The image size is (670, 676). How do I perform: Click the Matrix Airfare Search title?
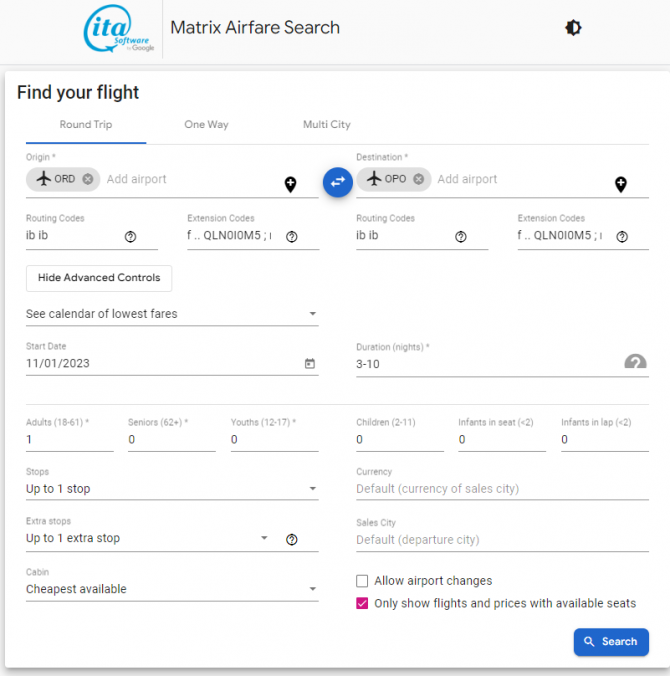click(255, 28)
